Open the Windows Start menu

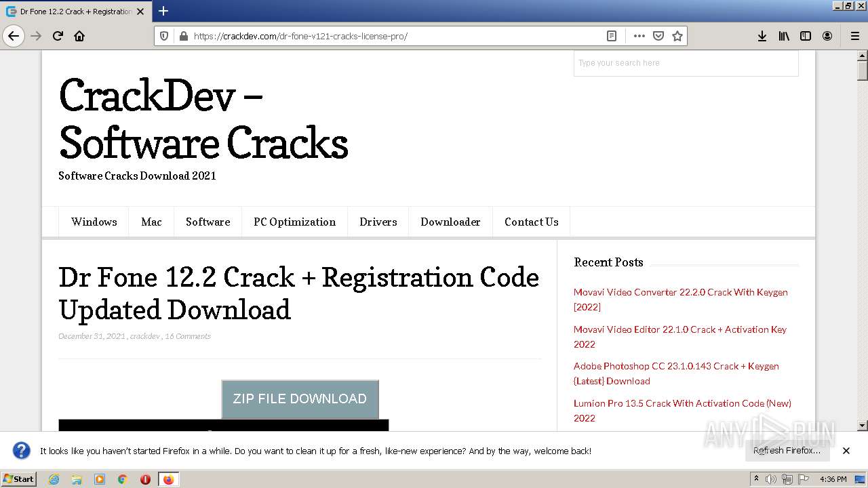click(18, 479)
